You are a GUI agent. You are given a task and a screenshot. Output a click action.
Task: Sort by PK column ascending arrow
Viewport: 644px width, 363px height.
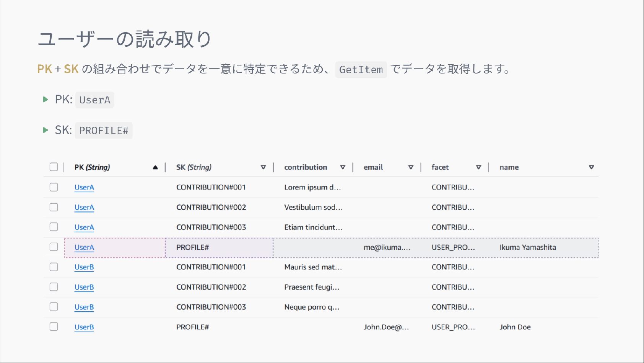pos(155,167)
